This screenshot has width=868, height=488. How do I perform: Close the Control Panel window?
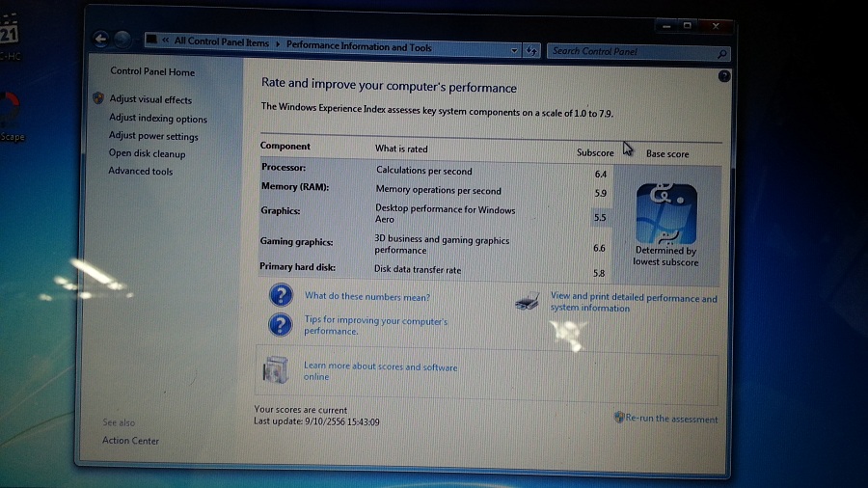pos(716,26)
